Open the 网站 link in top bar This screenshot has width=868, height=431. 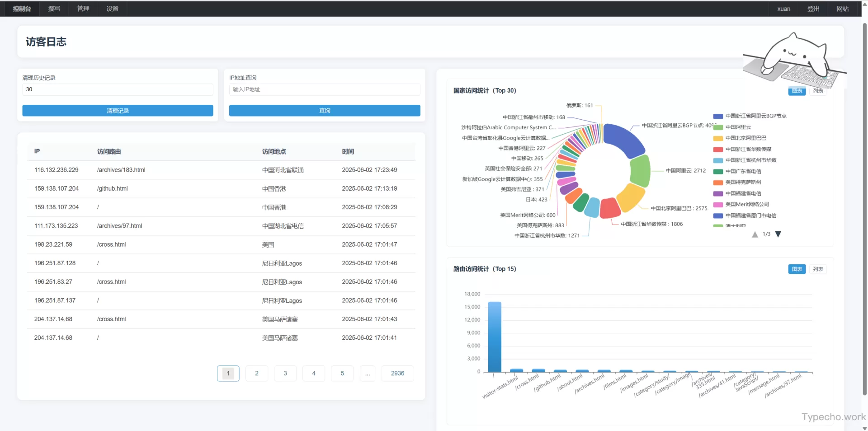842,9
